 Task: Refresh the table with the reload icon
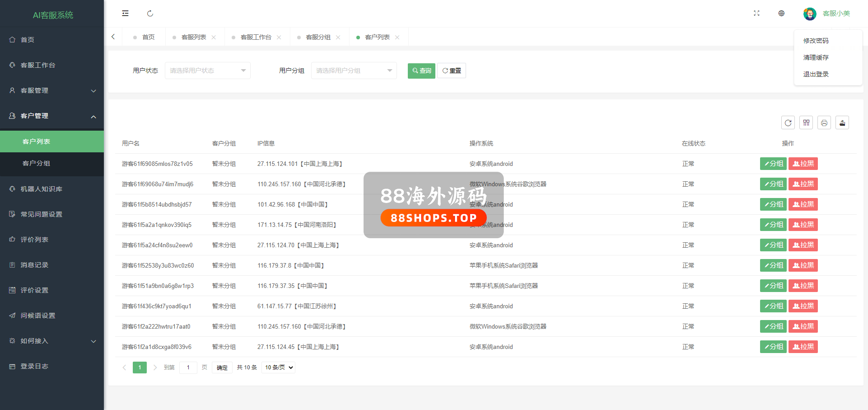click(x=788, y=123)
